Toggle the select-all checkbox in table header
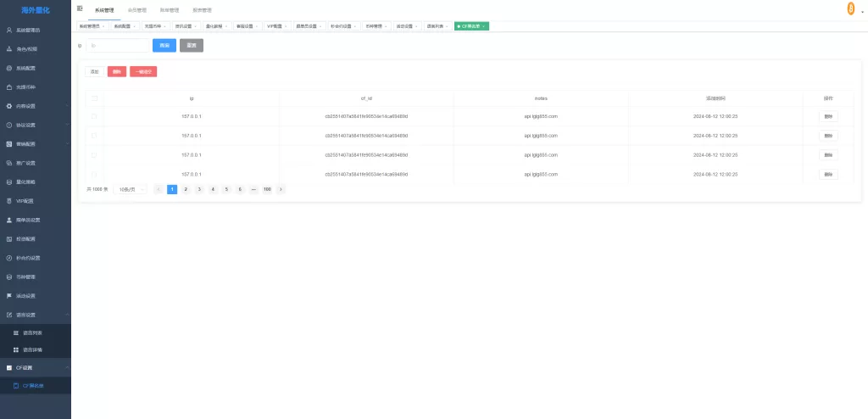868x419 pixels. pos(94,98)
